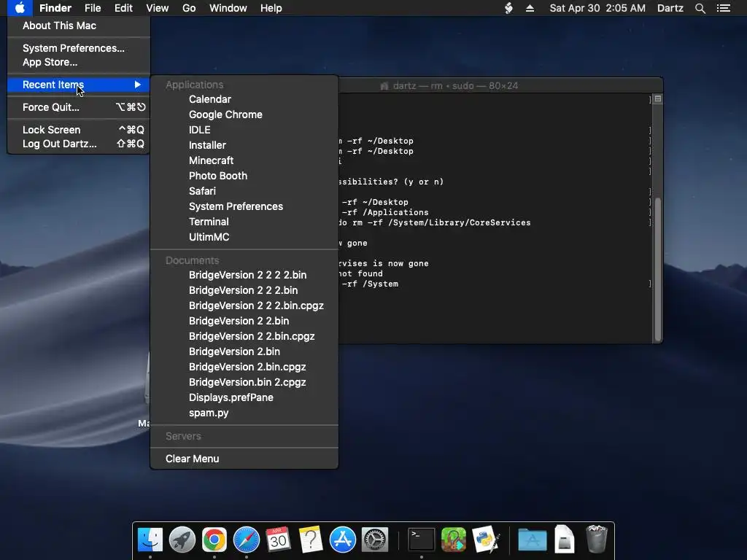Open the Go menu

[189, 8]
